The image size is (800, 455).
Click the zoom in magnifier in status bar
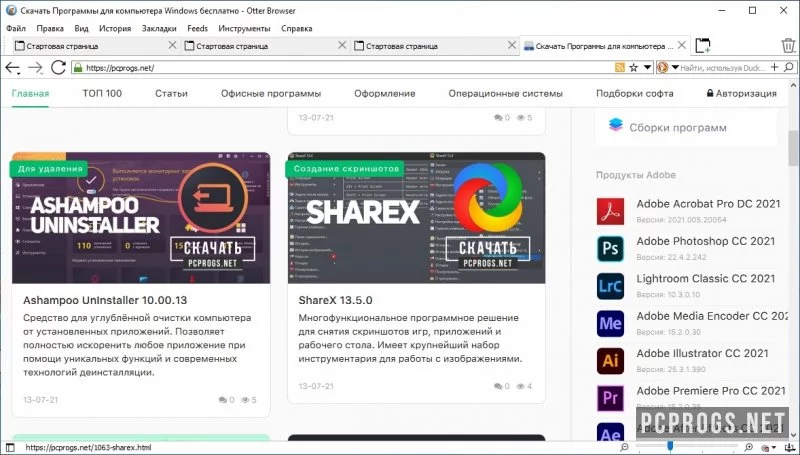(x=749, y=447)
